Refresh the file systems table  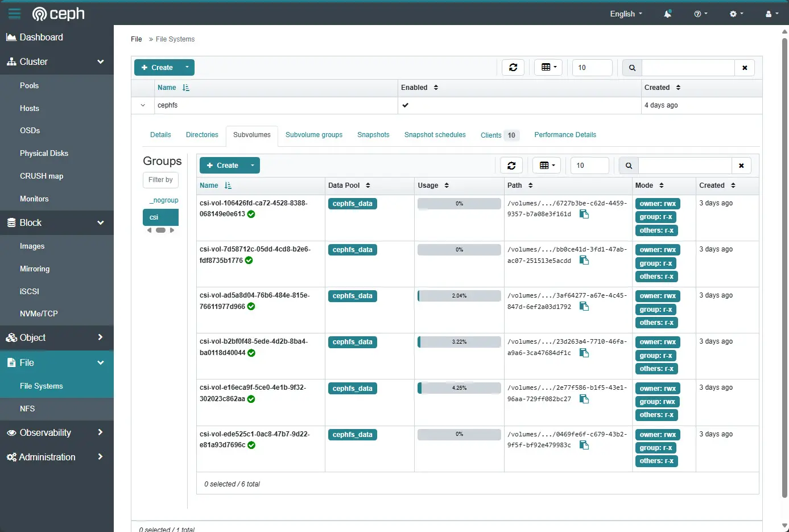[x=513, y=68]
